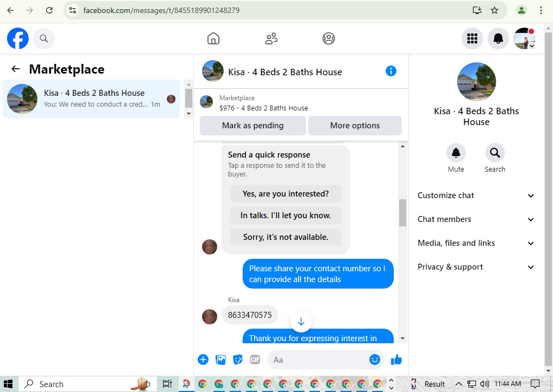This screenshot has width=553, height=392.
Task: Search in conversation magnifier icon
Action: 495,153
